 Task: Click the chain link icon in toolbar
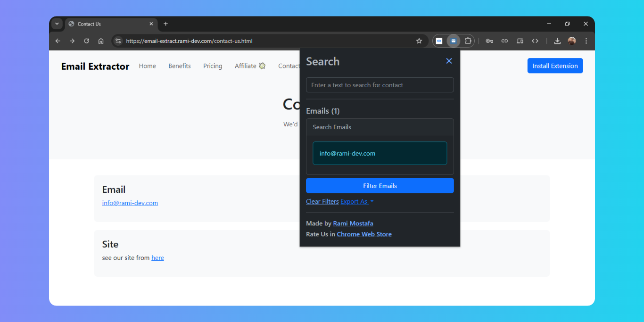[x=504, y=41]
